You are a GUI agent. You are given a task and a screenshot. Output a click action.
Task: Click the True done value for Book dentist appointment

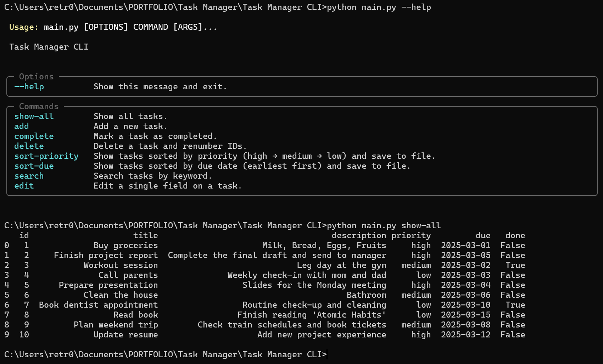pos(515,304)
